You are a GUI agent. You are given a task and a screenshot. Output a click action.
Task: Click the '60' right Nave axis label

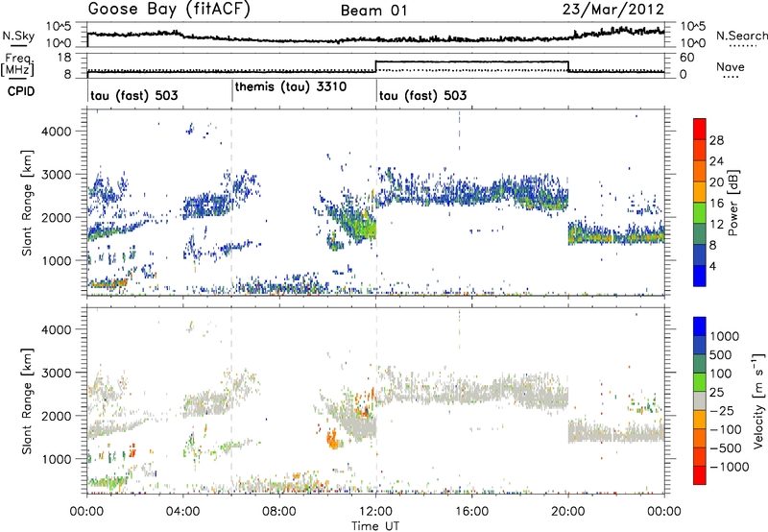coord(686,58)
